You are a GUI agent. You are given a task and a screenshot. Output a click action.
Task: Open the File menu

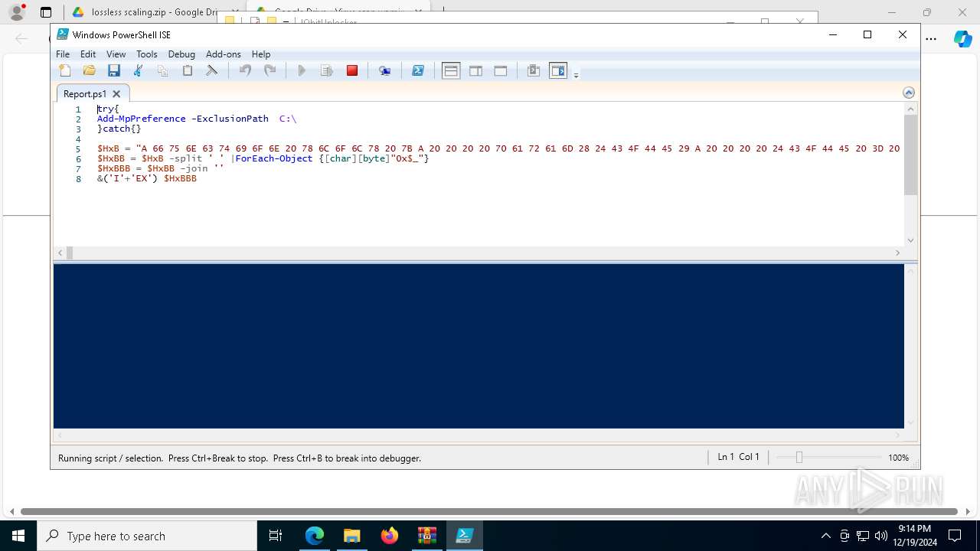tap(63, 54)
